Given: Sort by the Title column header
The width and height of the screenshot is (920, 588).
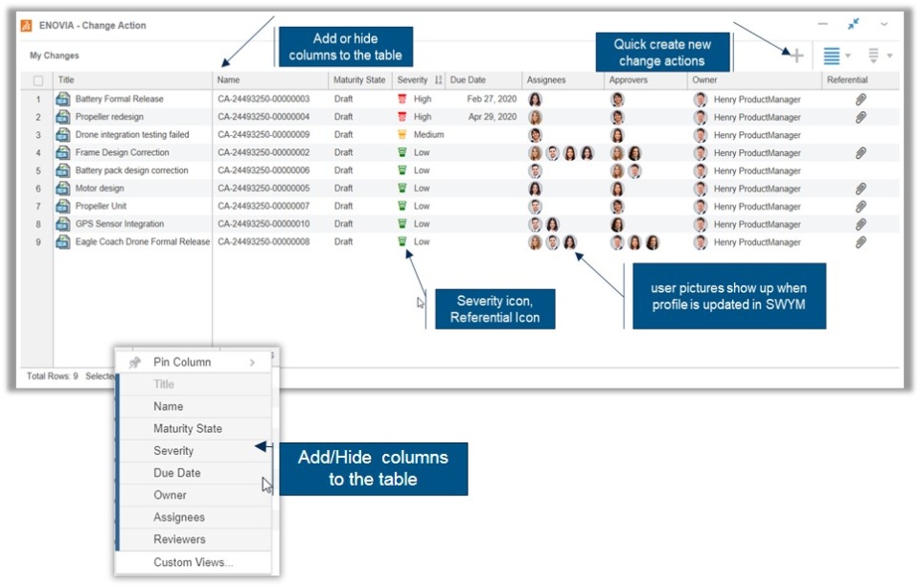Looking at the screenshot, I should click(66, 79).
